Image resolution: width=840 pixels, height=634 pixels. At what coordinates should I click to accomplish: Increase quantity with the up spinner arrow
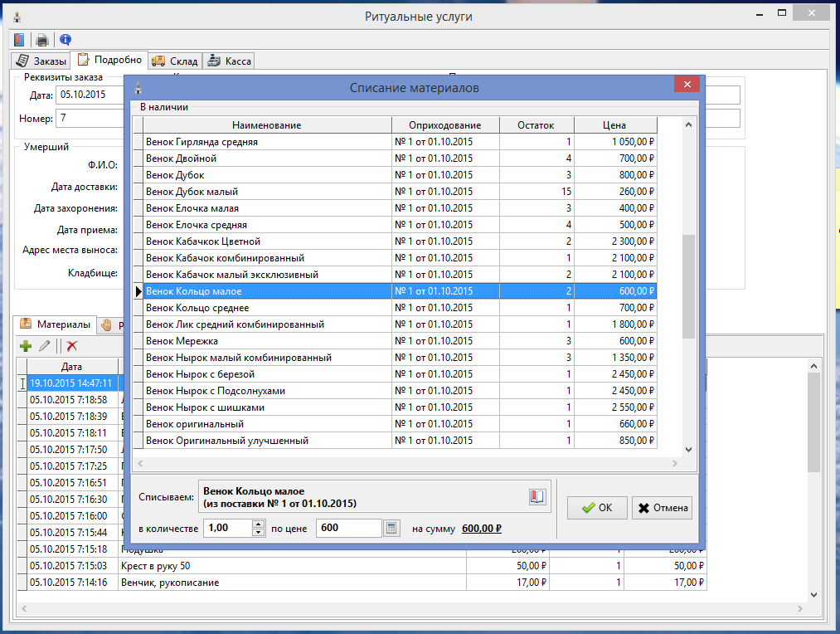258,524
